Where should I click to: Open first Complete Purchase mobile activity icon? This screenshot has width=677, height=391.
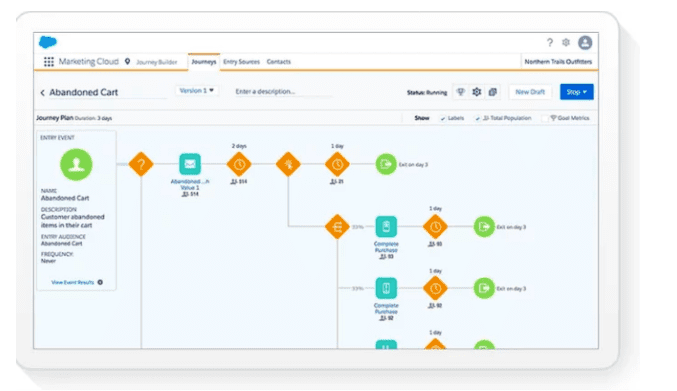coord(386,227)
